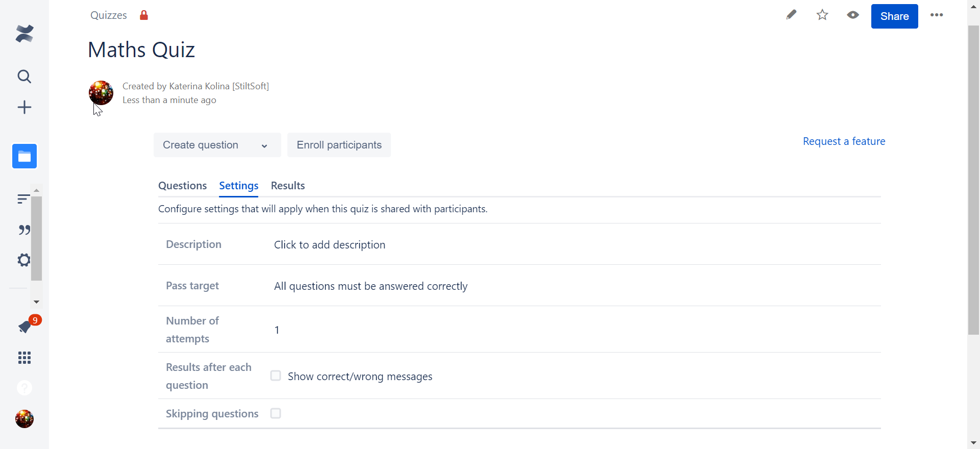Screen dimensions: 980x449
Task: Collapse sidebar section with down chevron
Action: (36, 302)
